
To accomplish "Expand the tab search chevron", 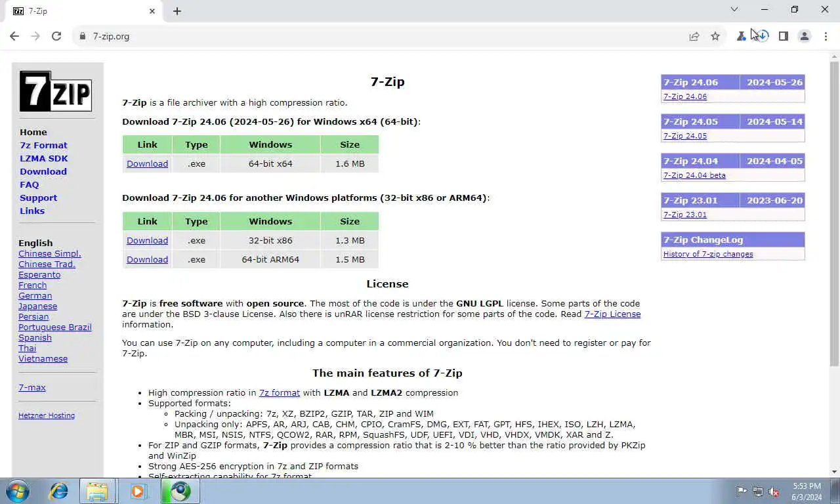I will pyautogui.click(x=734, y=9).
